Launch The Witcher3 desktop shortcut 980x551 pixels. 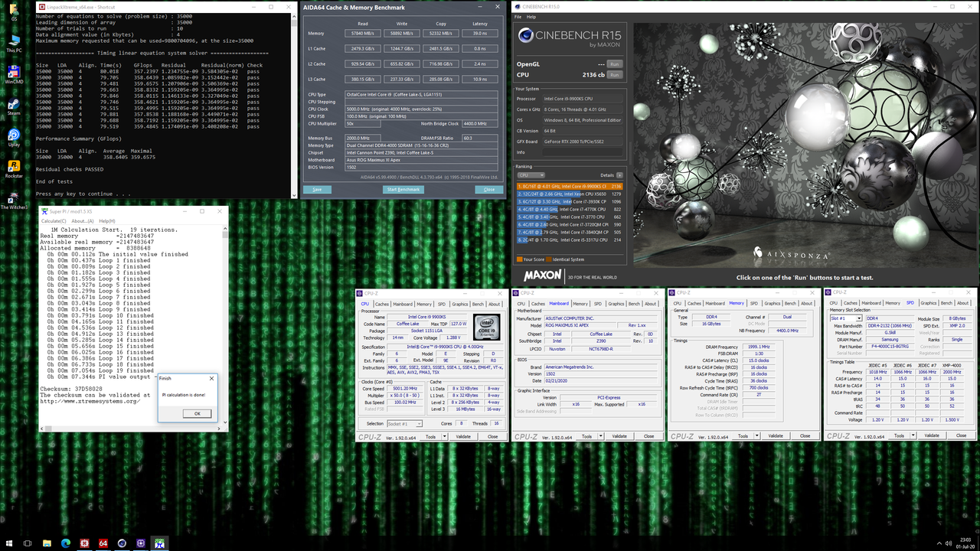click(x=14, y=201)
